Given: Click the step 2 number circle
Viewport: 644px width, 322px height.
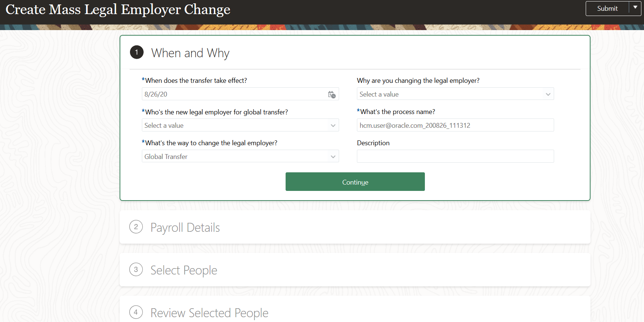Looking at the screenshot, I should (x=136, y=227).
